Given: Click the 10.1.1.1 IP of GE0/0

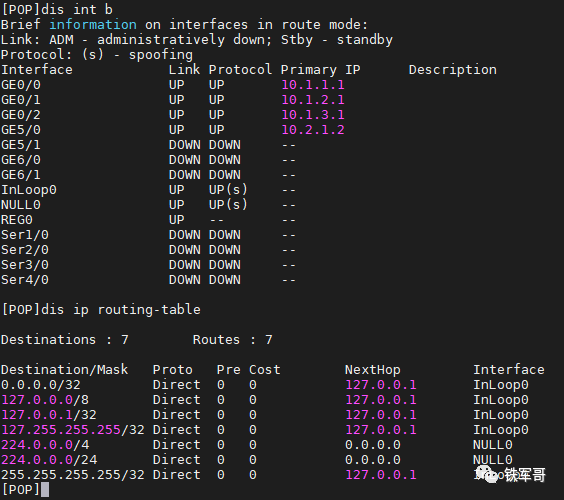Looking at the screenshot, I should tap(313, 85).
